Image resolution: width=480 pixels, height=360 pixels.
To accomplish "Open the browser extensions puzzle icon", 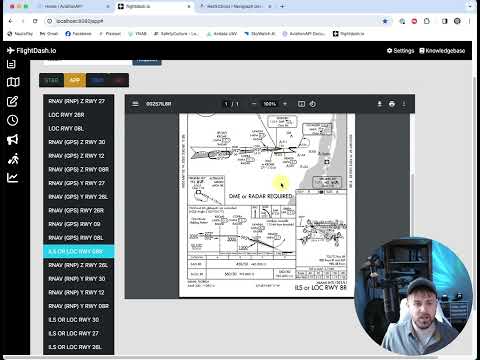I will pos(427,21).
